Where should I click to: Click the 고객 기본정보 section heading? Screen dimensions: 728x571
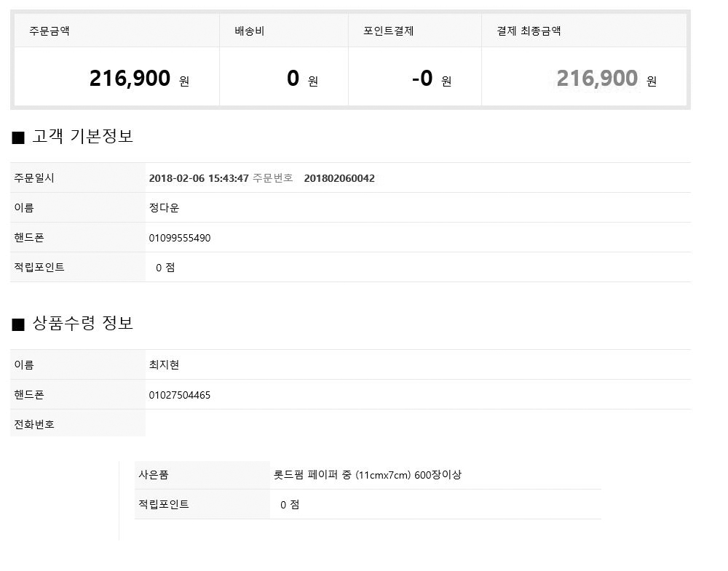[x=83, y=136]
